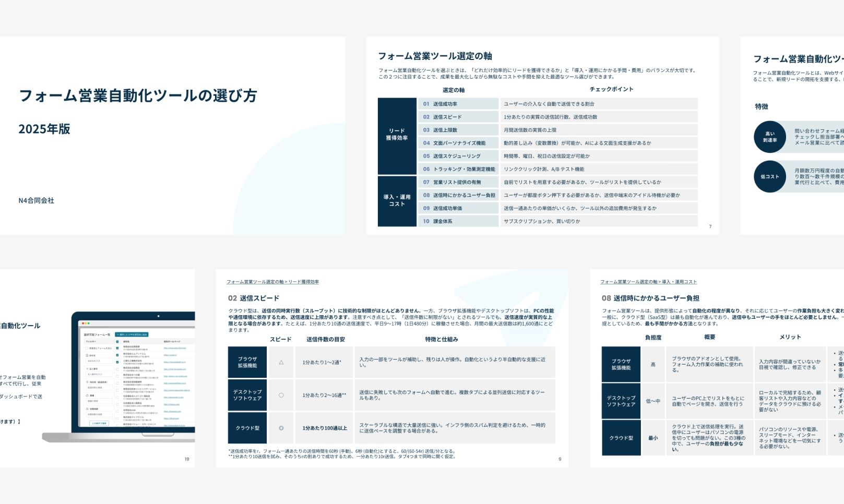Screen dimensions: 844x504
Task: Click inside the 会社名を入力 input field
Action: point(99,361)
